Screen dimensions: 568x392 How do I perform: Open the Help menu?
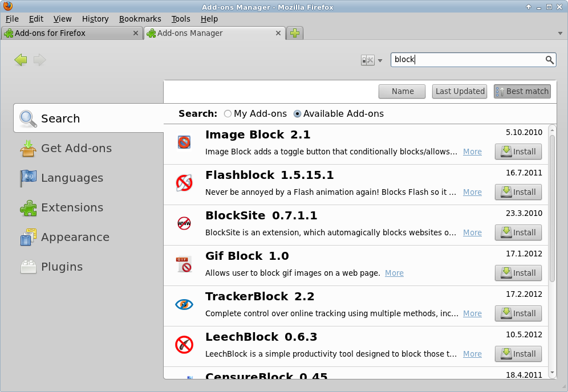pos(209,19)
